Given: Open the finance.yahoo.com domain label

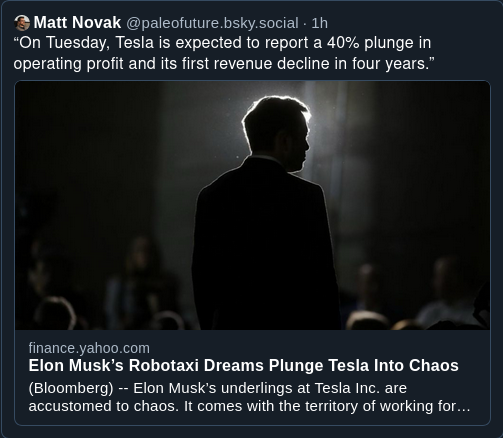Looking at the screenshot, I should 89,348.
